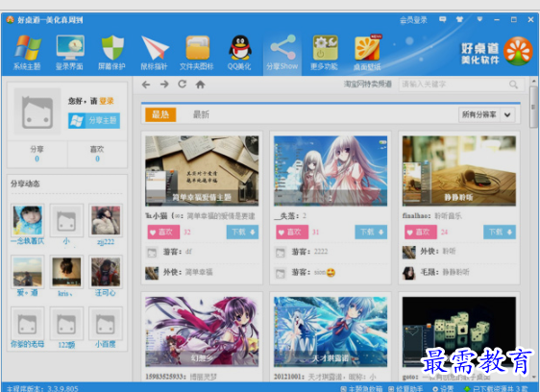The height and width of the screenshot is (392, 540).
Task: Click the default avatar placeholder picture
Action: pos(37,111)
